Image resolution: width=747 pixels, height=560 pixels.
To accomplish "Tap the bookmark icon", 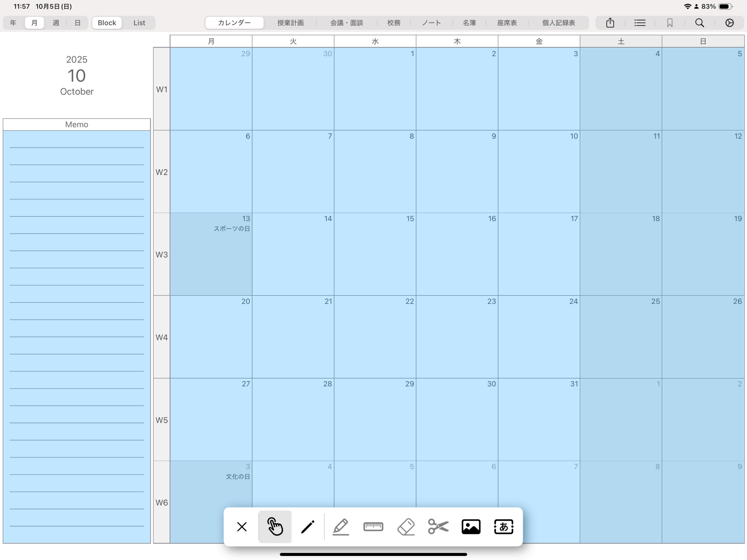I will [x=670, y=23].
